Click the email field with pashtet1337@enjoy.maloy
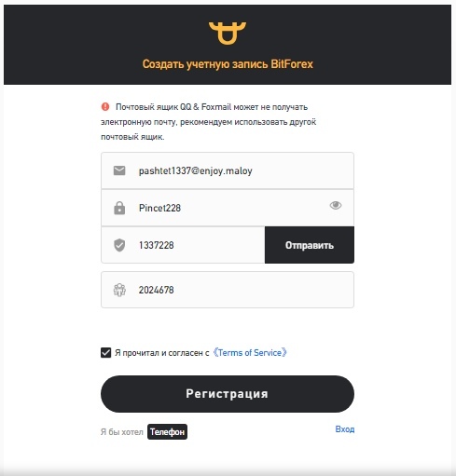Viewport: 456px width, 476px height. point(228,170)
